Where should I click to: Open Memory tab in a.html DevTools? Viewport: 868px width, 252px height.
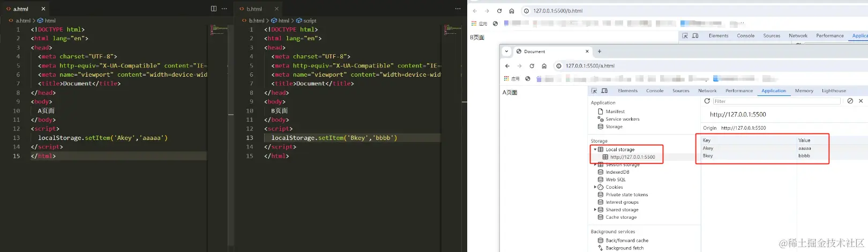(x=804, y=91)
